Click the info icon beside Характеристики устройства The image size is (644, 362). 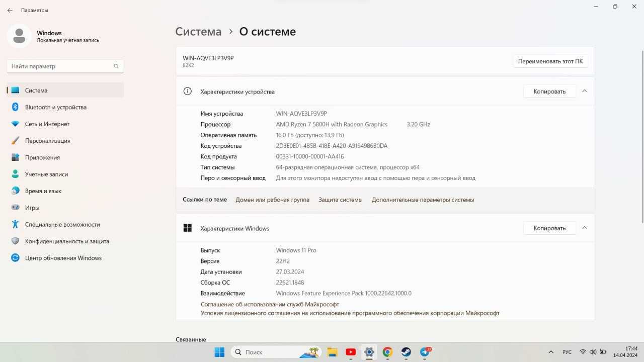click(188, 92)
